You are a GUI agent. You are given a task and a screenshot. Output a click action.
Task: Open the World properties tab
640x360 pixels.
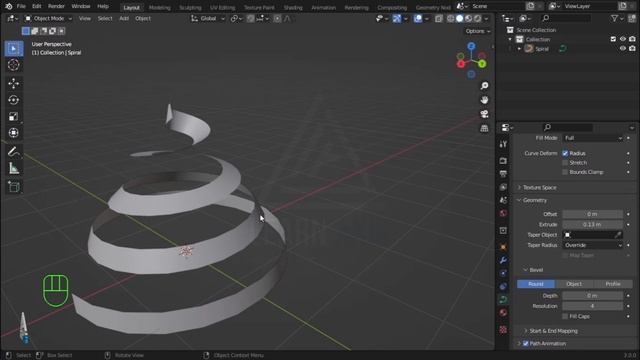pyautogui.click(x=503, y=213)
